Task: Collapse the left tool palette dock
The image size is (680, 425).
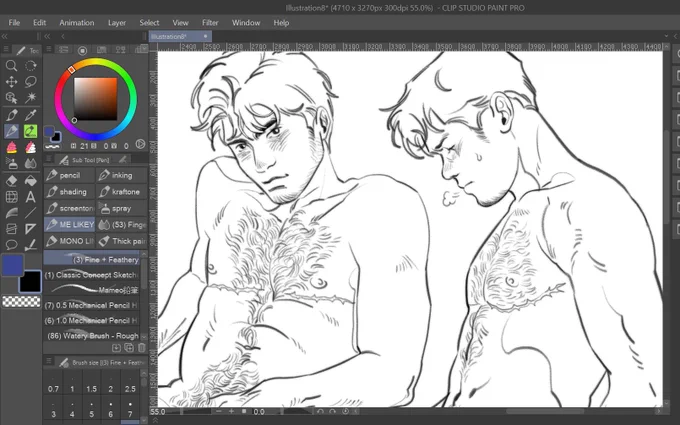Action: pyautogui.click(x=5, y=36)
